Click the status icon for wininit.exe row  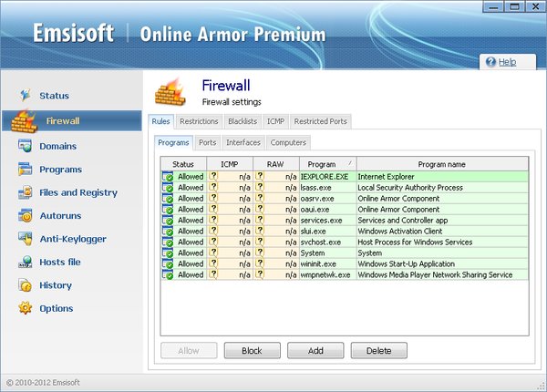pos(168,263)
